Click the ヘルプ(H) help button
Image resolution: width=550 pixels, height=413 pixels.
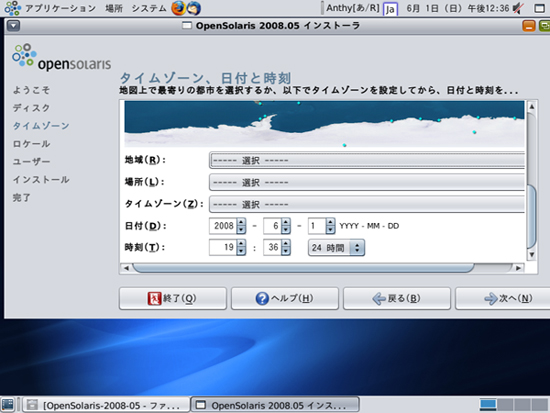tap(284, 299)
